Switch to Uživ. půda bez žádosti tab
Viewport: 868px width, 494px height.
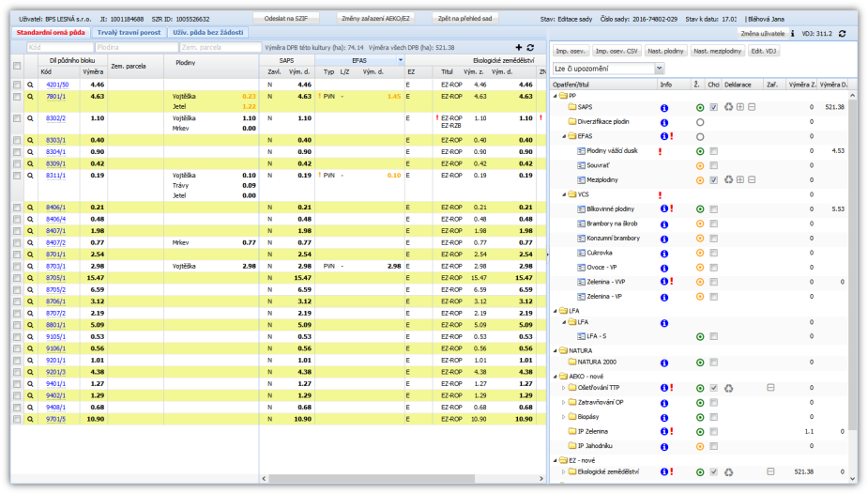[208, 33]
